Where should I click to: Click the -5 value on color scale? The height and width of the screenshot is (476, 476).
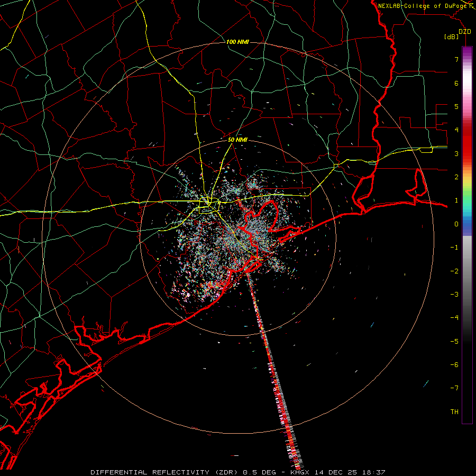(454, 342)
